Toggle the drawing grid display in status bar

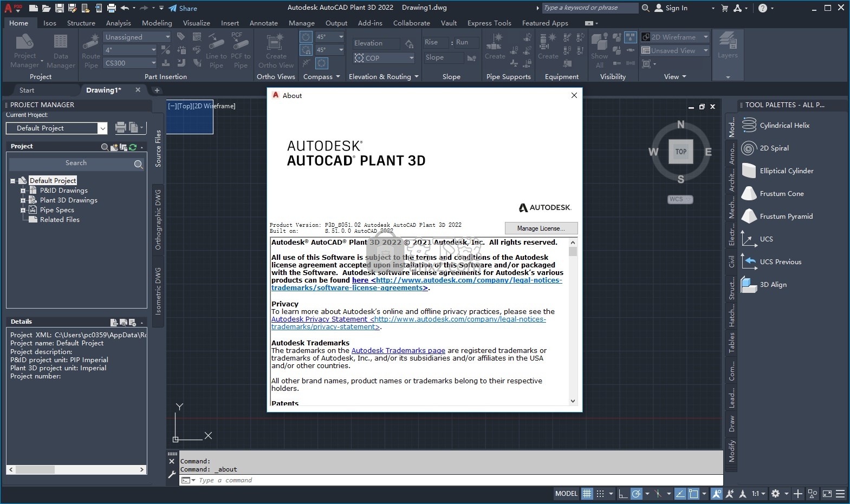click(x=587, y=494)
